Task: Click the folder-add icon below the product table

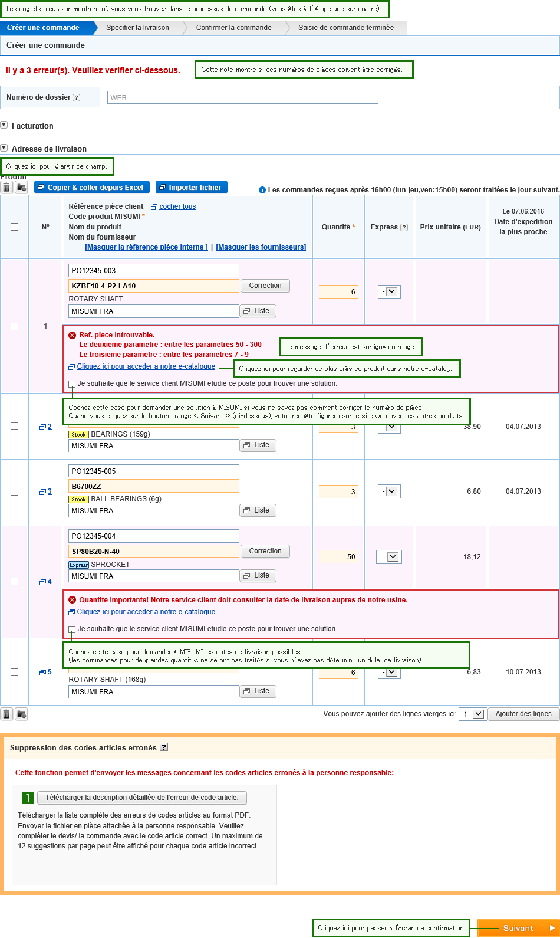Action: coord(22,714)
